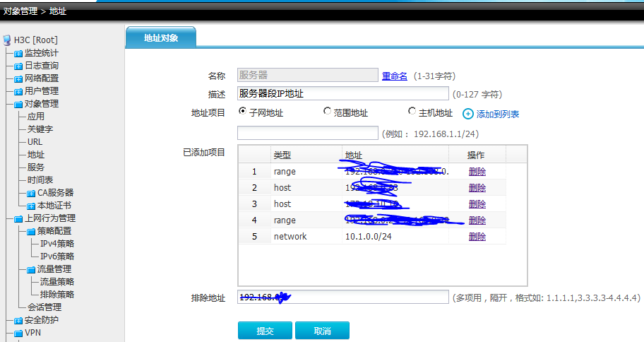Delete row 2 host entry
644x342 pixels.
477,188
